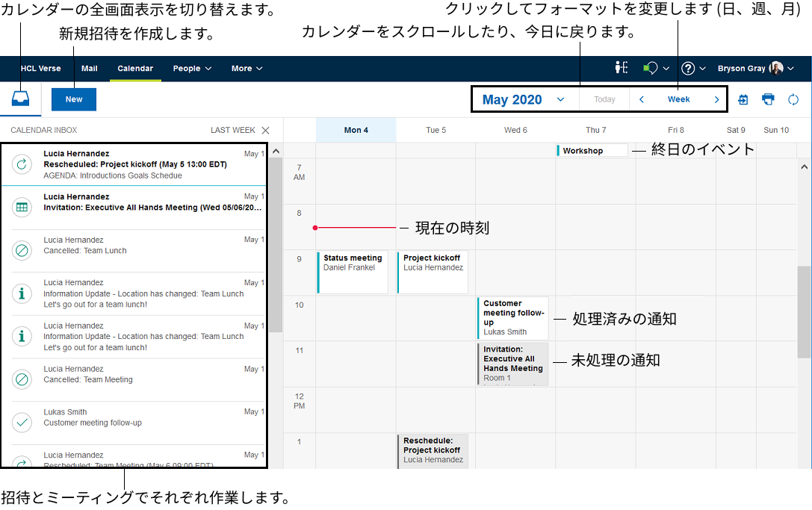812x510 pixels.
Task: Switch to Mail
Action: click(x=90, y=69)
